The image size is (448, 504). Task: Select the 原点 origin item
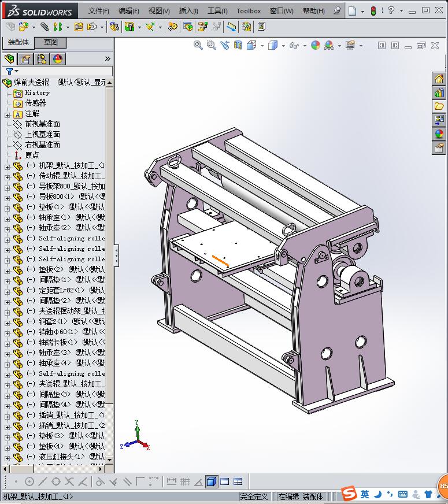point(32,155)
